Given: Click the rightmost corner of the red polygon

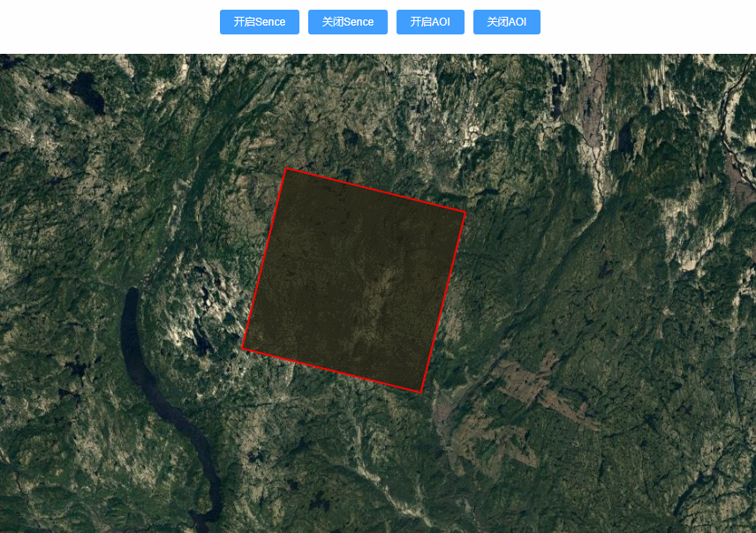Looking at the screenshot, I should tap(465, 212).
